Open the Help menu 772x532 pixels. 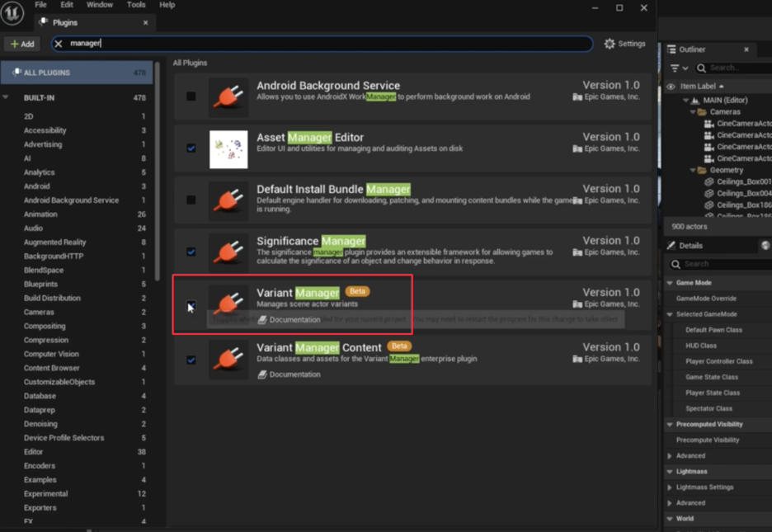(167, 4)
